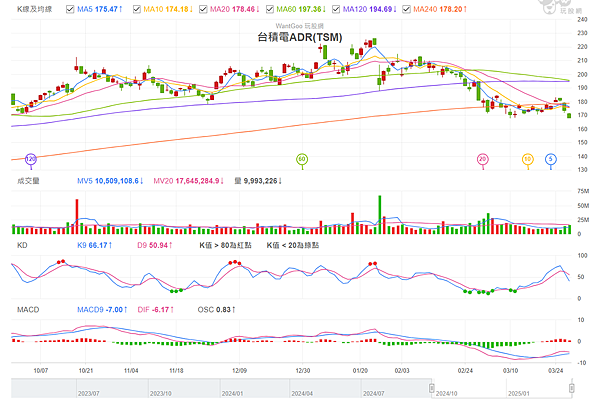Viewport: 600px width, 401px height.
Task: Select the pink 20 period marker pin
Action: tap(483, 160)
